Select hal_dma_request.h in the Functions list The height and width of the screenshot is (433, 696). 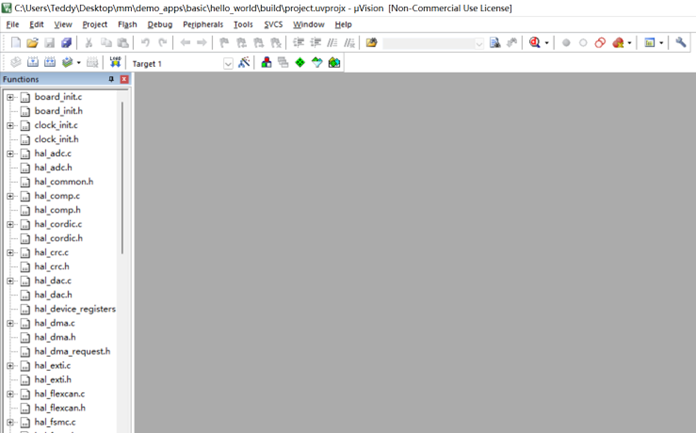(x=72, y=351)
